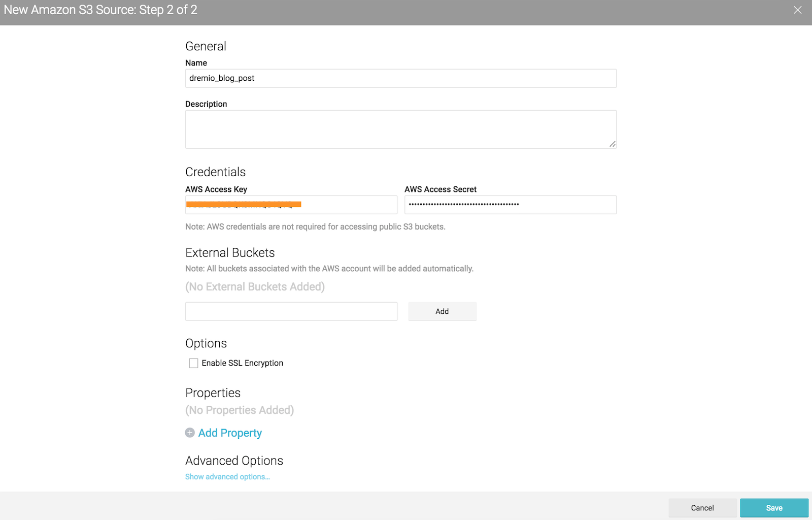812x520 pixels.
Task: Save the Amazon S3 source
Action: (x=774, y=508)
